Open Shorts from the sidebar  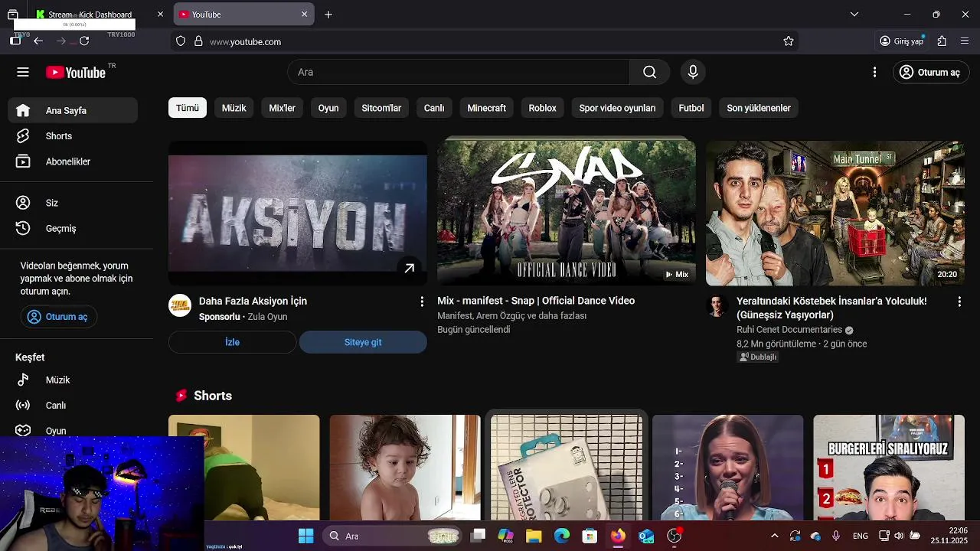point(73,136)
